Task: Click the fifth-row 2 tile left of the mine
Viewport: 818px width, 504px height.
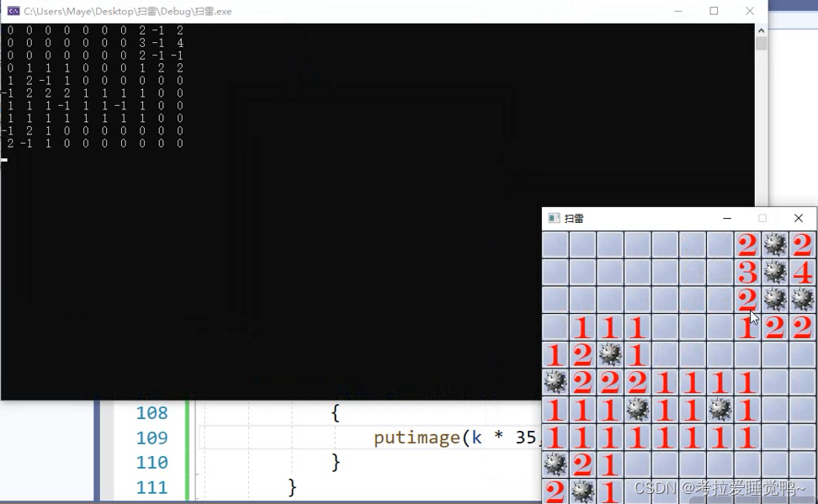Action: coord(582,355)
